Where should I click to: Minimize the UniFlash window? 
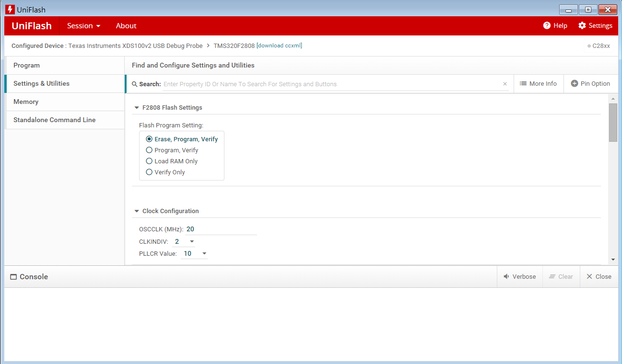569,10
